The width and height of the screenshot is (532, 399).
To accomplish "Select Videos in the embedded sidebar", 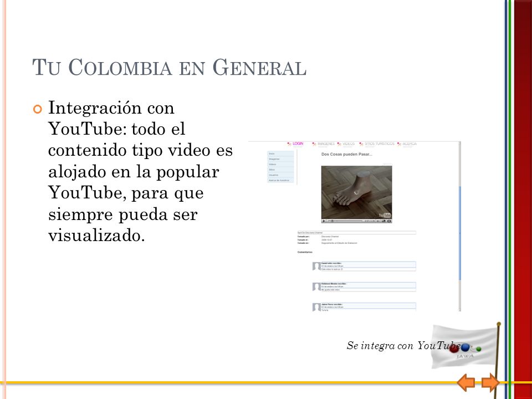I will coord(280,164).
